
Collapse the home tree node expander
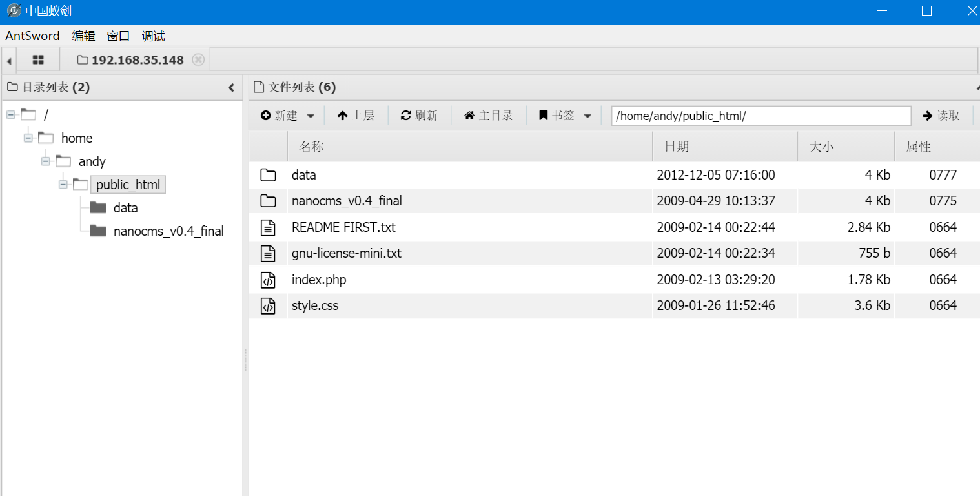[27, 138]
